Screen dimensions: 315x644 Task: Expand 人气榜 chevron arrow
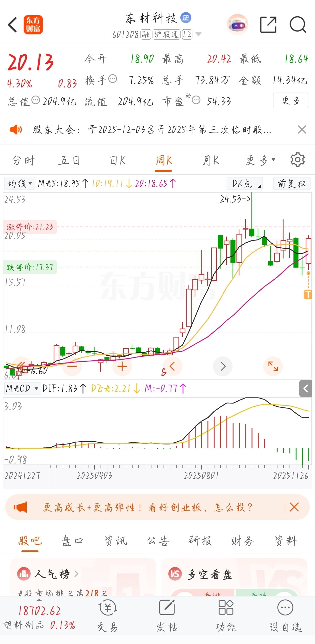coord(76,574)
